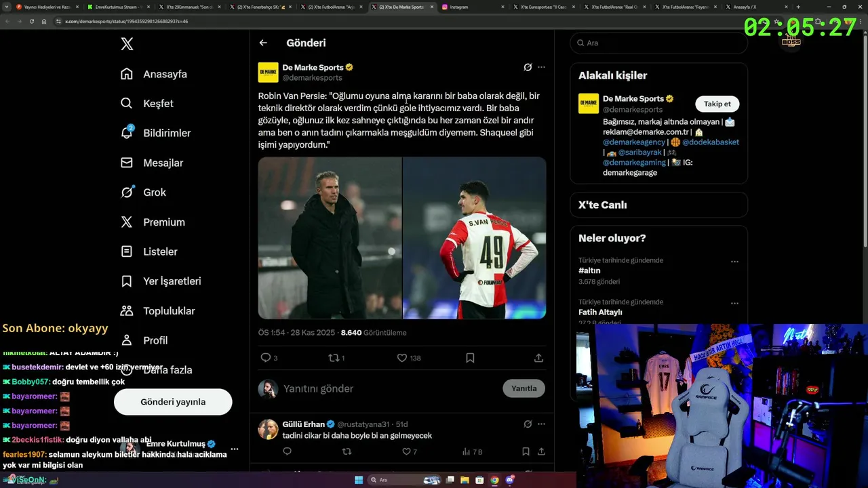868x488 pixels.
Task: Open account menu dots beside Emre Kurtulmuş
Action: [x=235, y=449]
